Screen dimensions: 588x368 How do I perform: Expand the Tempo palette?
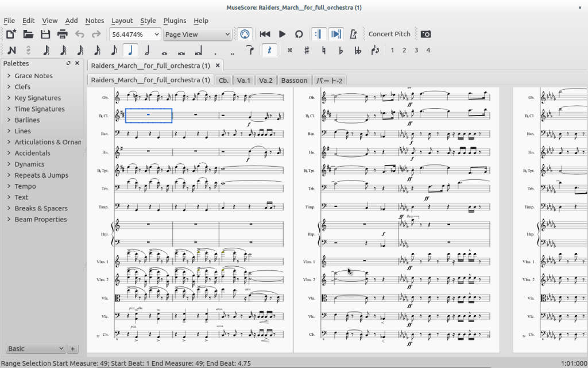[x=9, y=186]
